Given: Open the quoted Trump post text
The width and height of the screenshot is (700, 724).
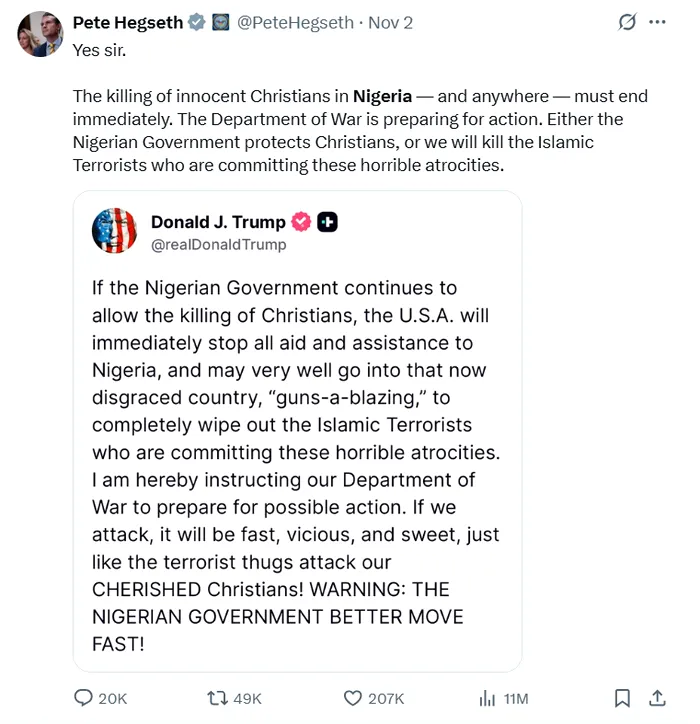Looking at the screenshot, I should (296, 465).
